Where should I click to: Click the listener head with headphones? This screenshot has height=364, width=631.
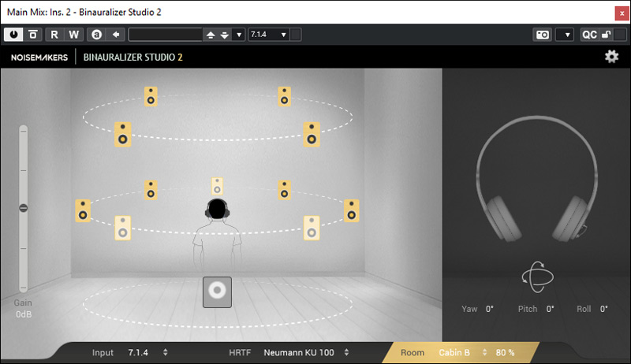click(218, 209)
